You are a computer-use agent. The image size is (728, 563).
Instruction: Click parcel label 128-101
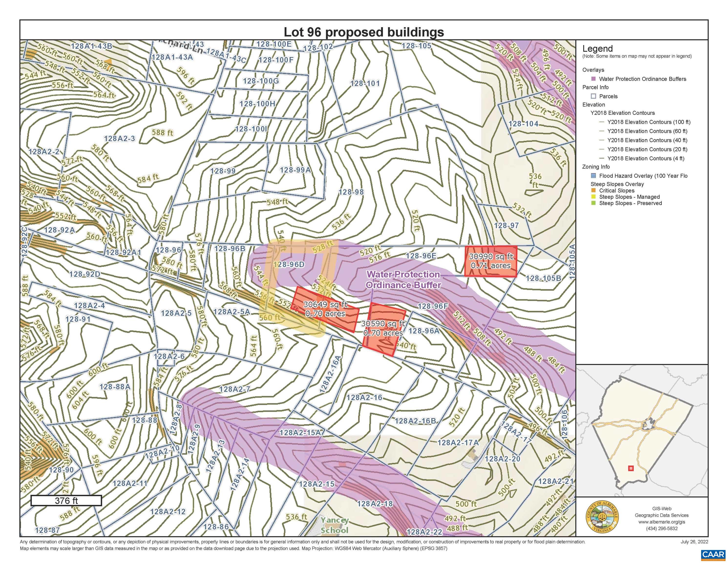(365, 83)
